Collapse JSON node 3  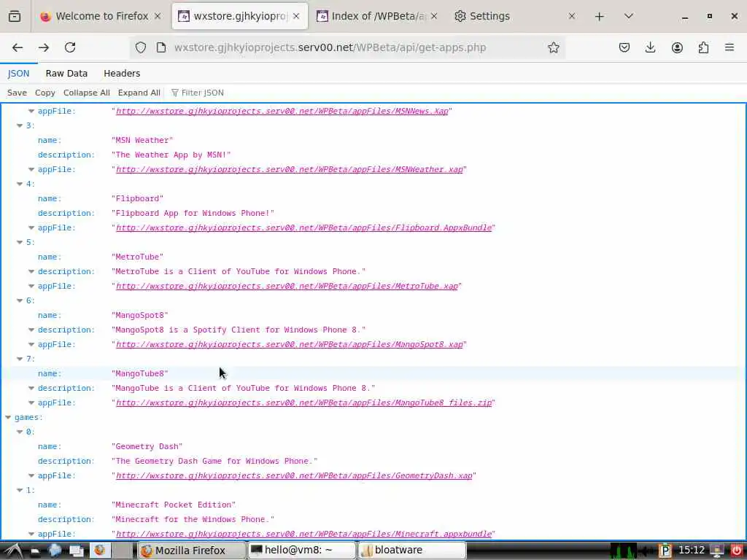click(20, 125)
